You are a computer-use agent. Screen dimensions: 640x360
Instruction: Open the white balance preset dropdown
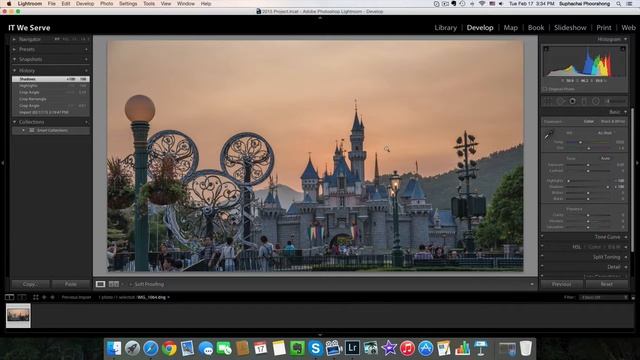[x=605, y=133]
